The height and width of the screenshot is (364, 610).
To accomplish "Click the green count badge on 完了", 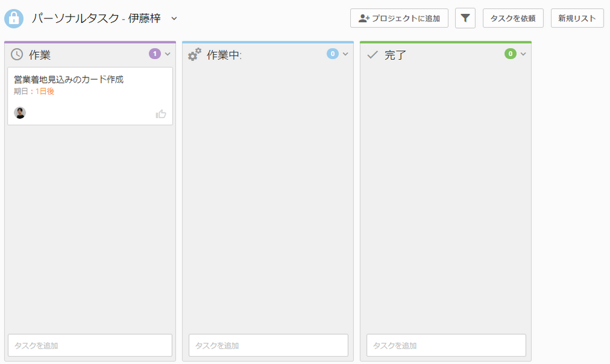I will coord(510,53).
